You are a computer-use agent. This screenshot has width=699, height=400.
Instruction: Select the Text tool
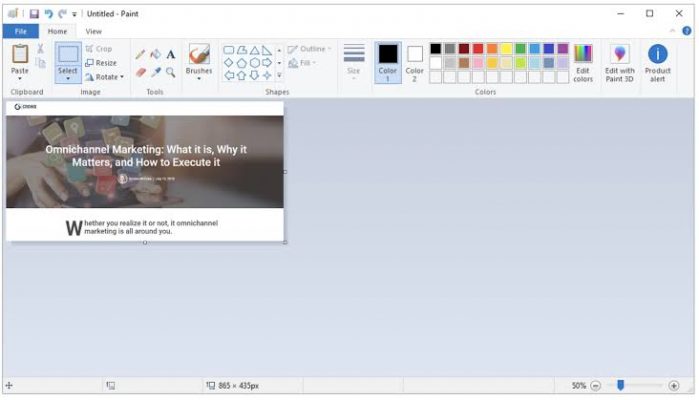coord(171,55)
